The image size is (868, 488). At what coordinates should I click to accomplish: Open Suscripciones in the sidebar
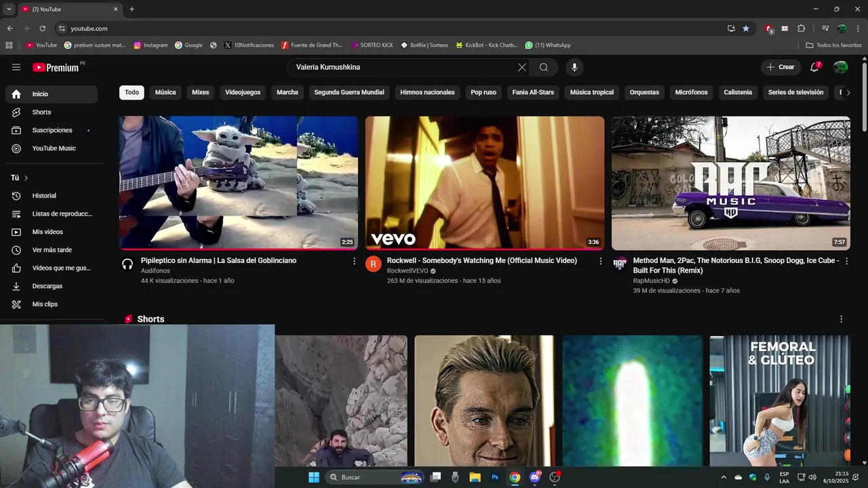coord(52,130)
